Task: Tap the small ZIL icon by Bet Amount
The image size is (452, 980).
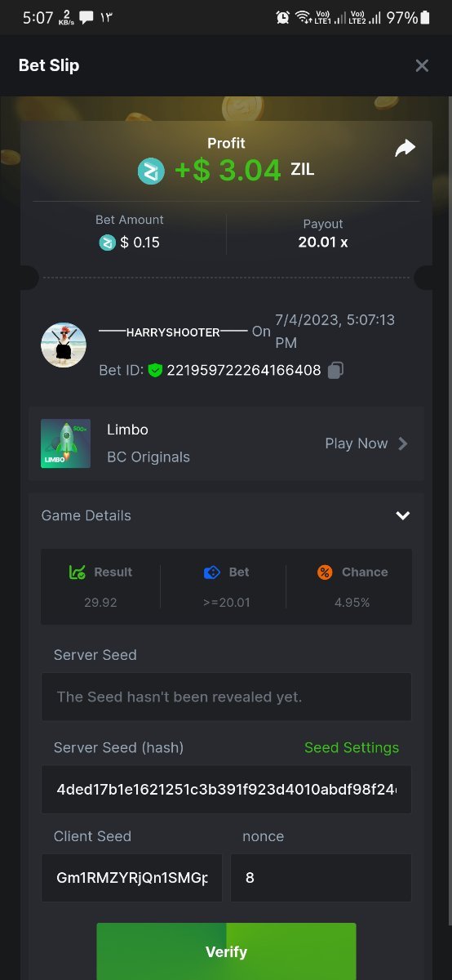Action: 108,243
